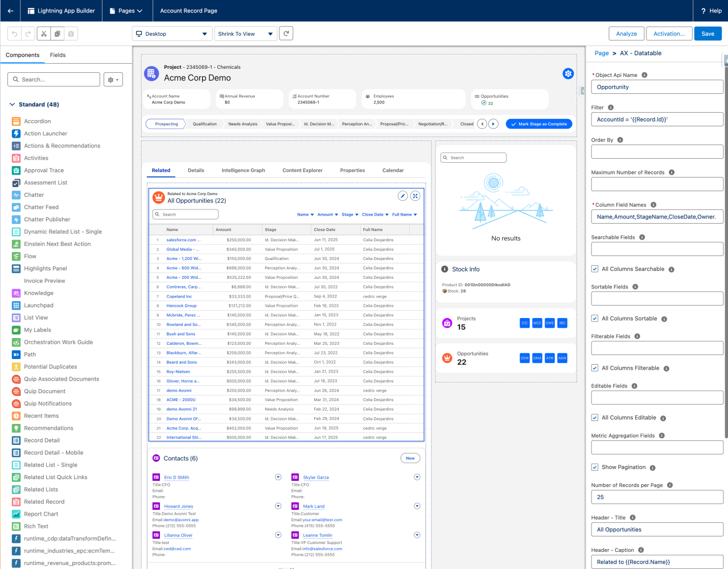Click the copy icon in toolbar
The image size is (728, 569).
pos(57,34)
